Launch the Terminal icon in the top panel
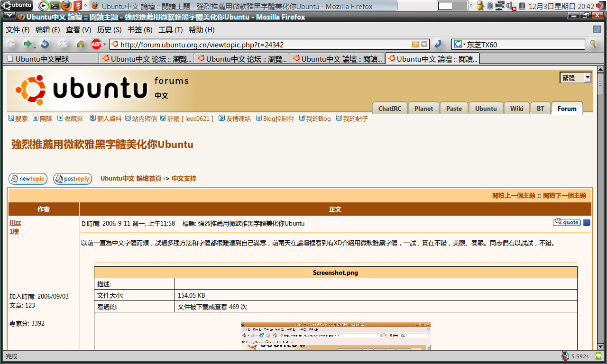Screen dimensions: 607x364 click(x=55, y=6)
